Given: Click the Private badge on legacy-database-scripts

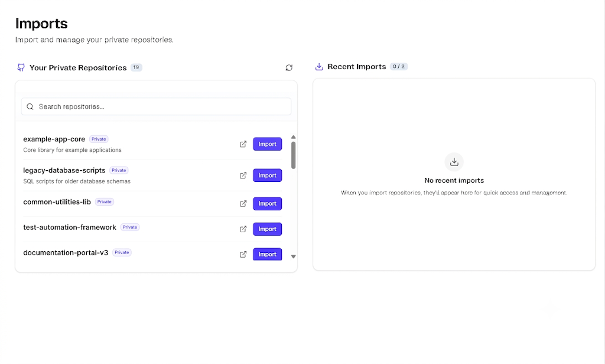Looking at the screenshot, I should pos(119,170).
